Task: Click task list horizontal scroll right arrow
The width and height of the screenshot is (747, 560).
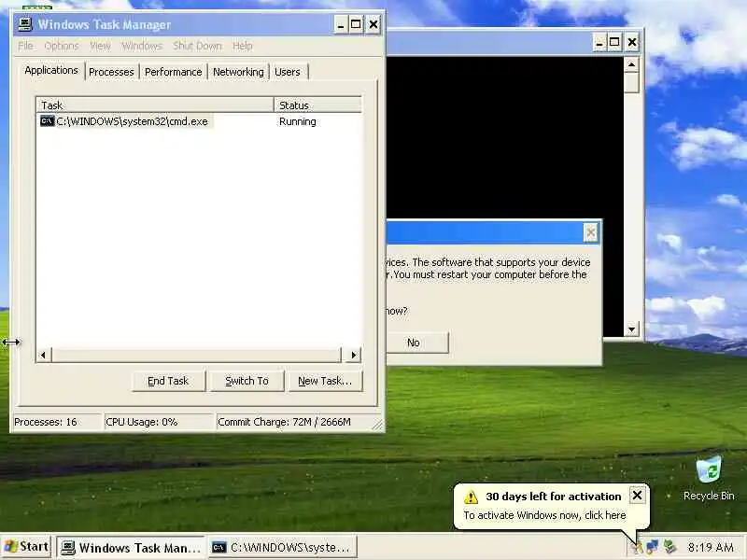Action: pos(353,355)
